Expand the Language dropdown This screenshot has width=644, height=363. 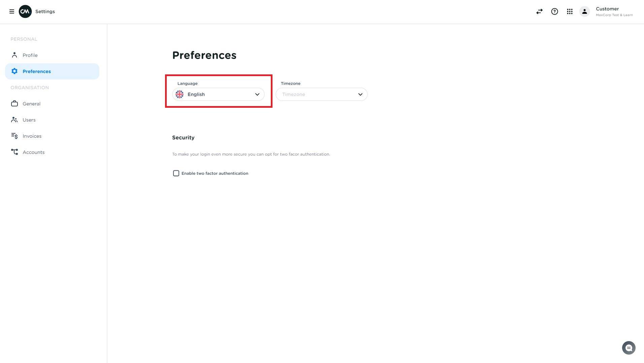(218, 94)
